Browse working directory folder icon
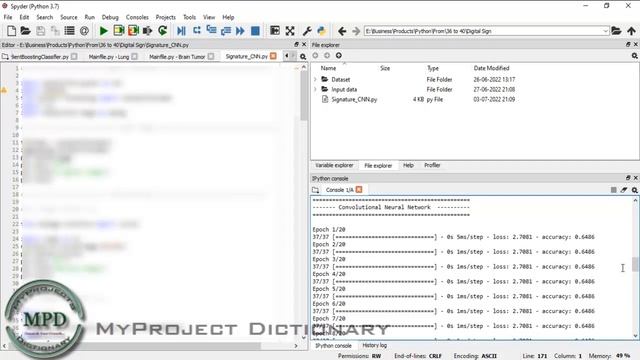 point(616,31)
